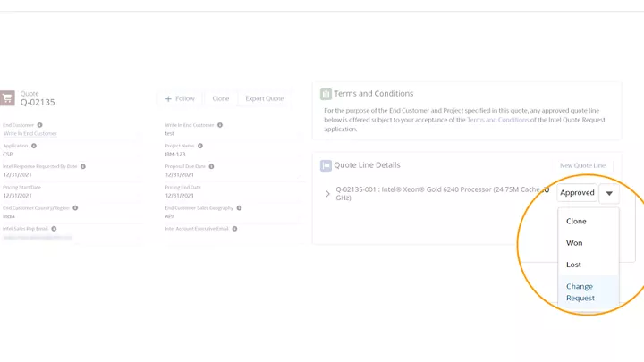The width and height of the screenshot is (644, 362).
Task: Click info icon beside Intel Account Executive Email
Action: click(x=234, y=229)
